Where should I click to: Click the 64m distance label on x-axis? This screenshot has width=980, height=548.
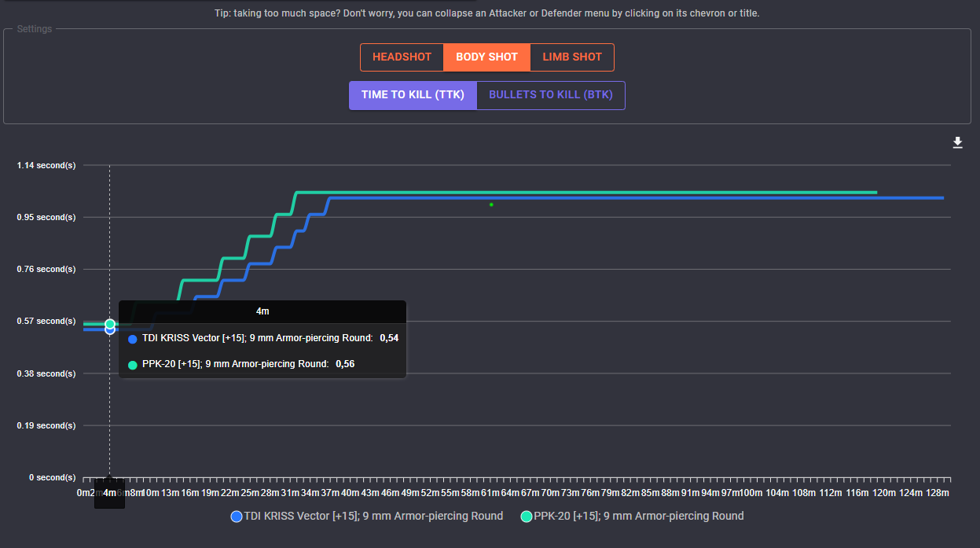coord(511,493)
